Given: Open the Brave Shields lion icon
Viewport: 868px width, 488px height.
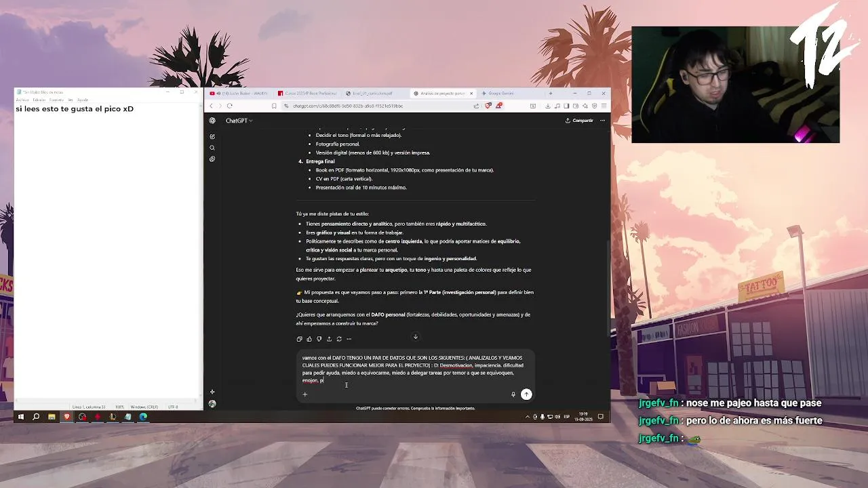Looking at the screenshot, I should tap(488, 106).
